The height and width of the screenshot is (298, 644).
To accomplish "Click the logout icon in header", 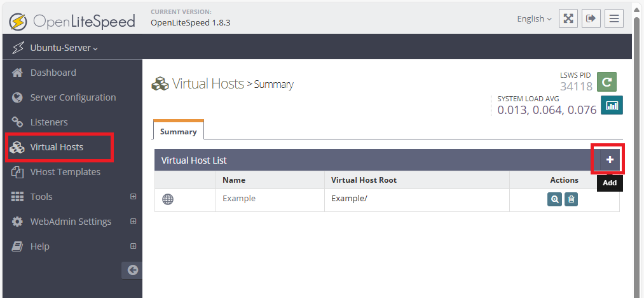I will 591,18.
